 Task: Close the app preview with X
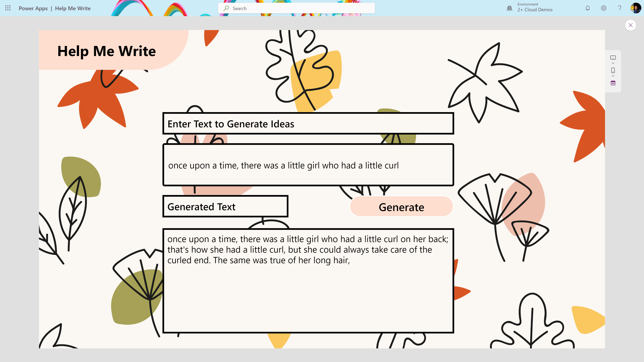click(630, 25)
